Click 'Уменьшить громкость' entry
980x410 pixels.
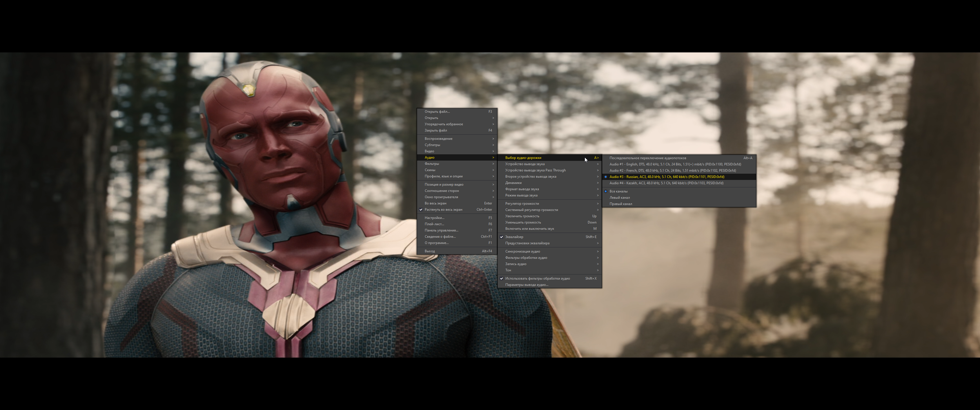point(550,222)
